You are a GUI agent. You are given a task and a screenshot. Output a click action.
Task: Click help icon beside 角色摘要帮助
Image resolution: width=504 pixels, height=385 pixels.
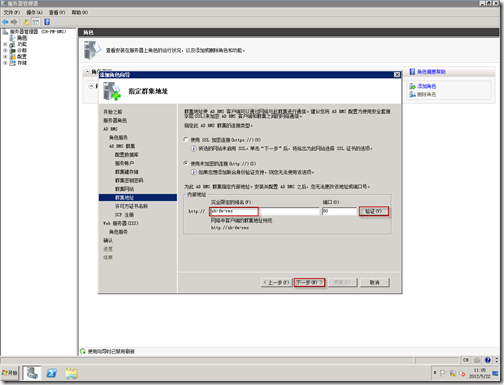point(412,72)
